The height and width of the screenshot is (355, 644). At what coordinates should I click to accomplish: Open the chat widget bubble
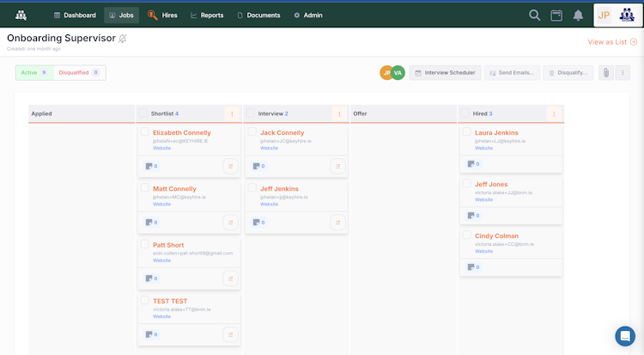click(625, 336)
